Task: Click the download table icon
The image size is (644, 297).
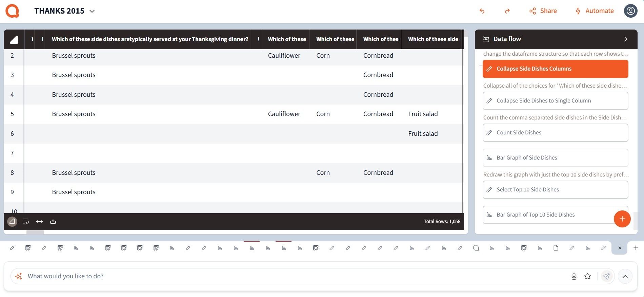Action: click(53, 222)
